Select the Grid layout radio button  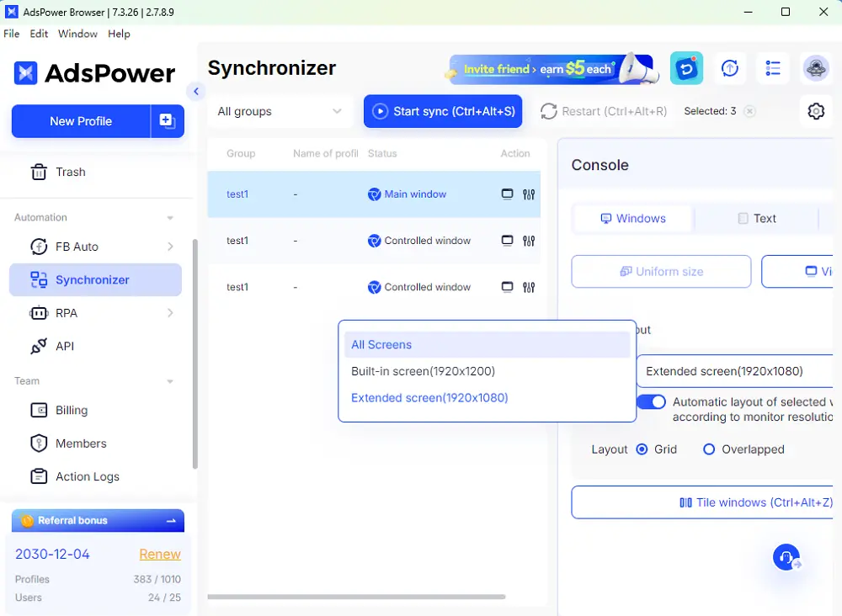[642, 449]
